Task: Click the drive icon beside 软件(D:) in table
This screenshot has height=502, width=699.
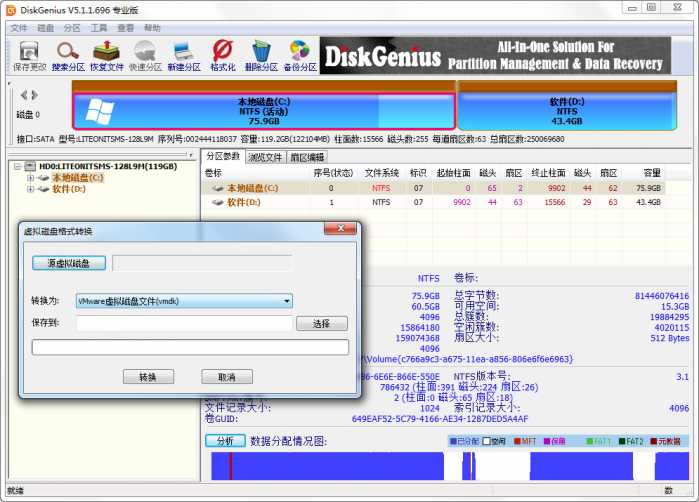Action: pos(218,202)
